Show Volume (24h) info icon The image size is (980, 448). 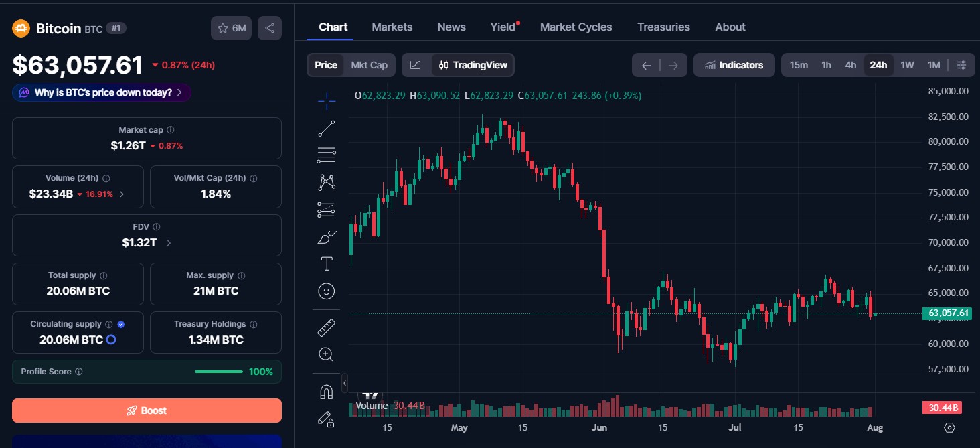point(106,179)
